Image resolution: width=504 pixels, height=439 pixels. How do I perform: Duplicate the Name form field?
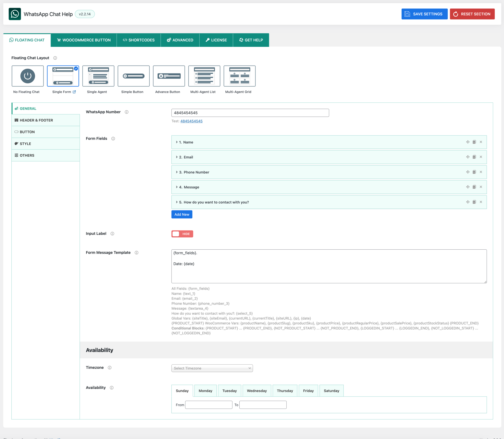tap(474, 142)
